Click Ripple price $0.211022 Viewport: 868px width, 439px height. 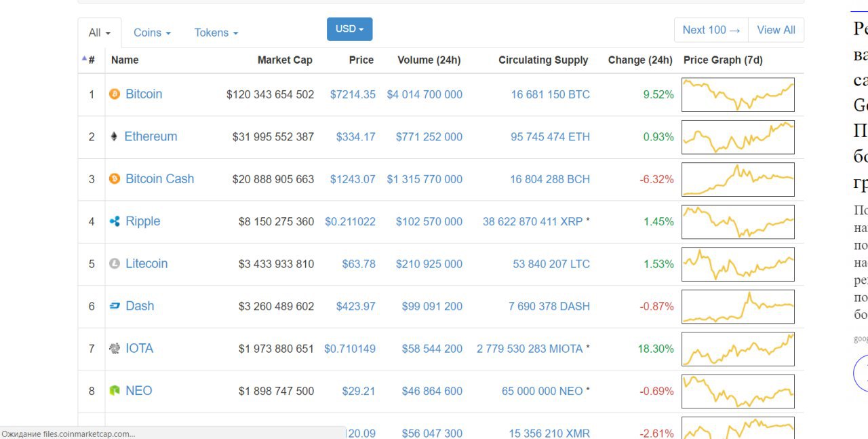pos(350,222)
